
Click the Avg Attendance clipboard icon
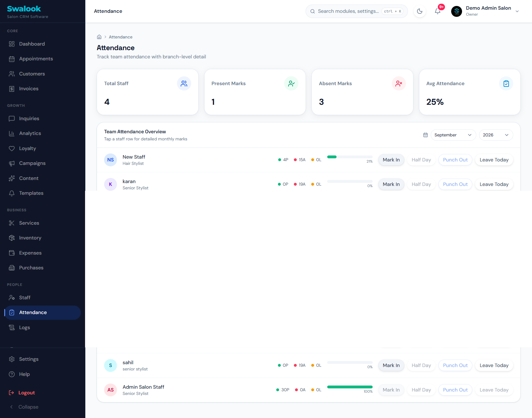[506, 83]
